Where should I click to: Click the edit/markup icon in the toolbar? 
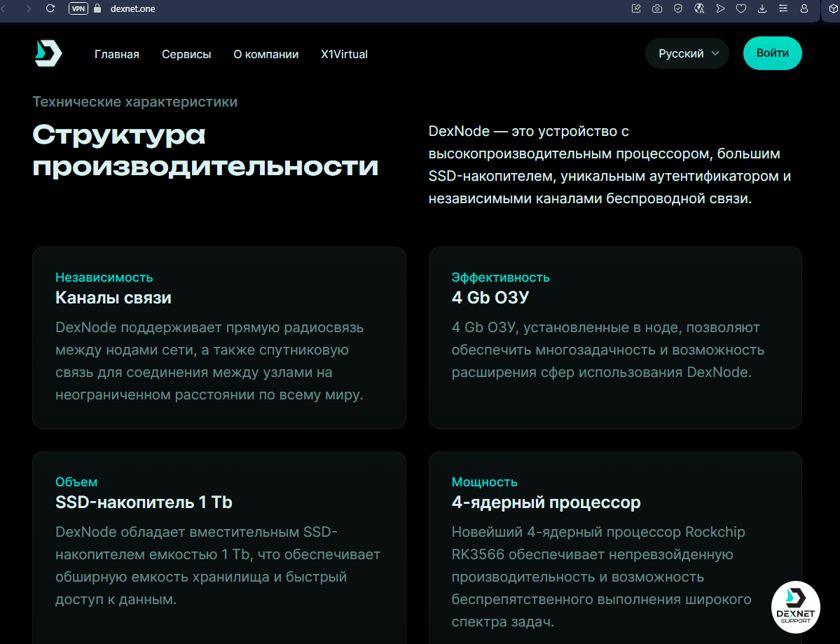click(x=635, y=8)
